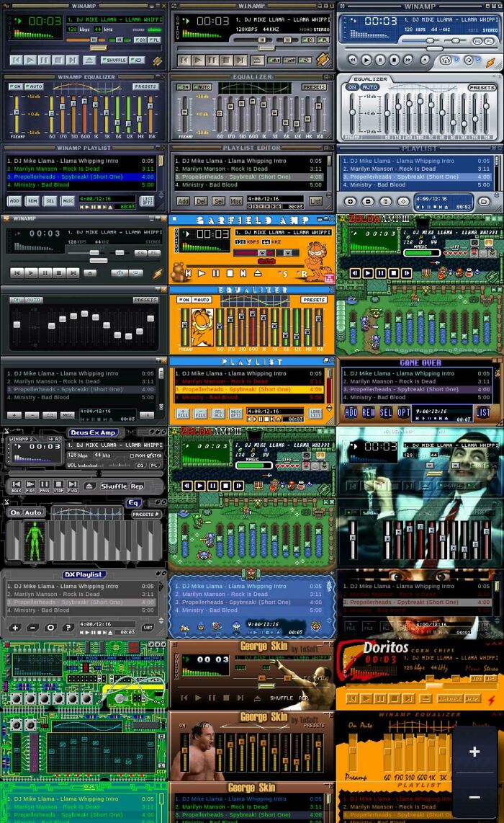Click Stop in the Deus Ex Amp player
The image size is (504, 823).
pos(58,486)
